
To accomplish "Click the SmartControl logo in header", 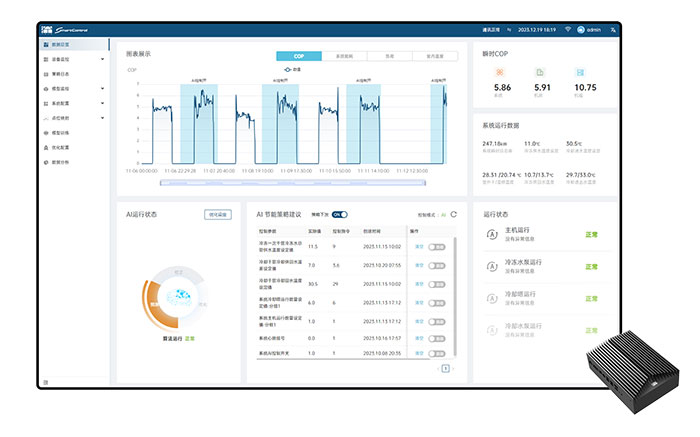I will [x=65, y=30].
